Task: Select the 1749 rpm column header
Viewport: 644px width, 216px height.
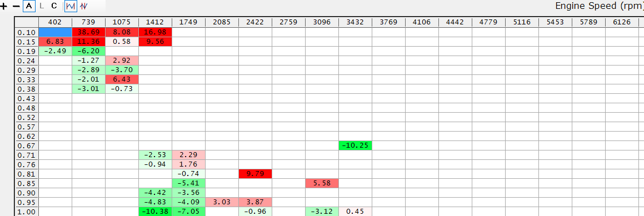Action: pyautogui.click(x=188, y=22)
